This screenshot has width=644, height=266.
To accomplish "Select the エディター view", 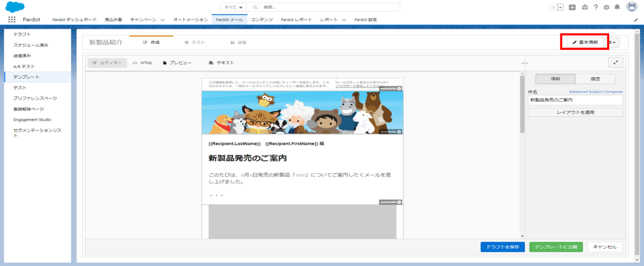I will (x=107, y=63).
